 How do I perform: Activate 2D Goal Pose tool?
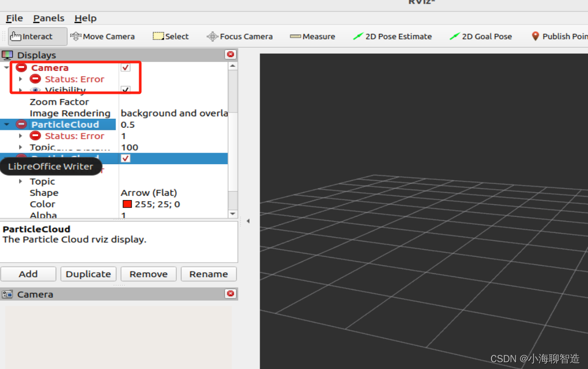(481, 36)
